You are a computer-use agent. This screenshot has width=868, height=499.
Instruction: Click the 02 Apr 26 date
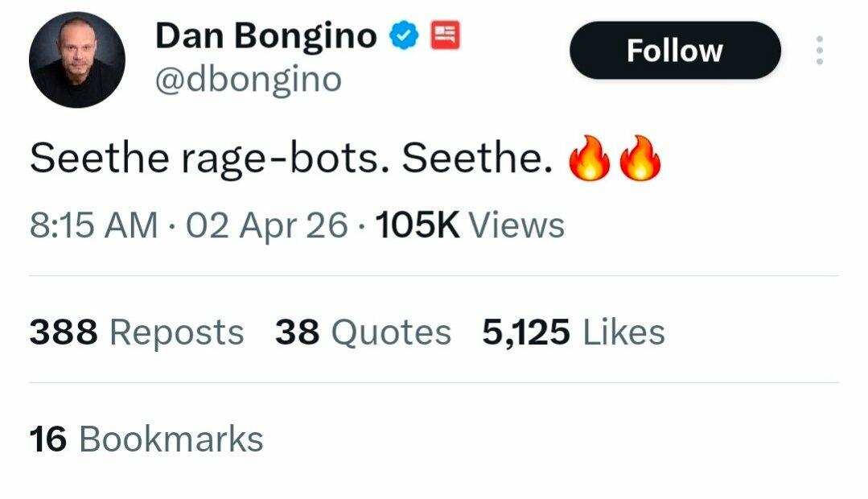click(x=267, y=225)
